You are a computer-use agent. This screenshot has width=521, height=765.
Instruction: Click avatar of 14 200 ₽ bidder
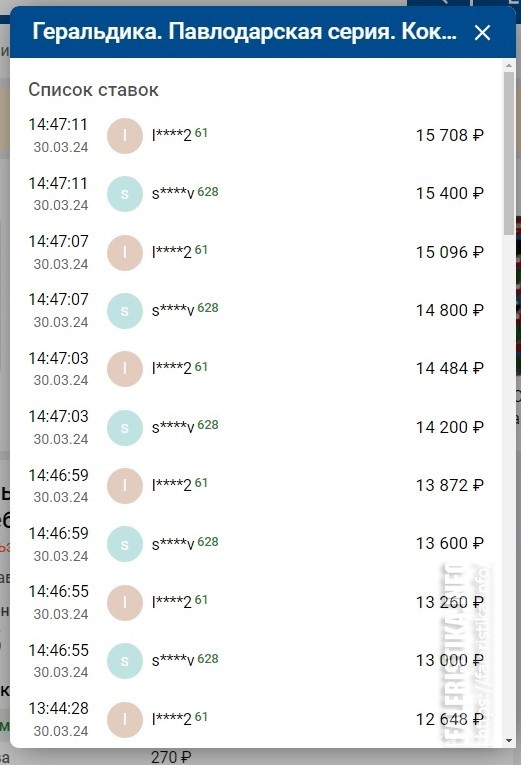125,427
